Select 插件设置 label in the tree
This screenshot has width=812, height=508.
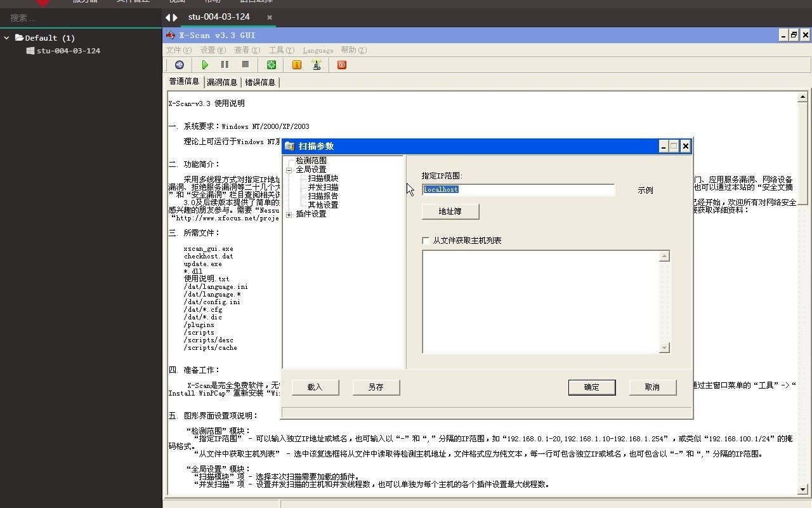point(311,214)
